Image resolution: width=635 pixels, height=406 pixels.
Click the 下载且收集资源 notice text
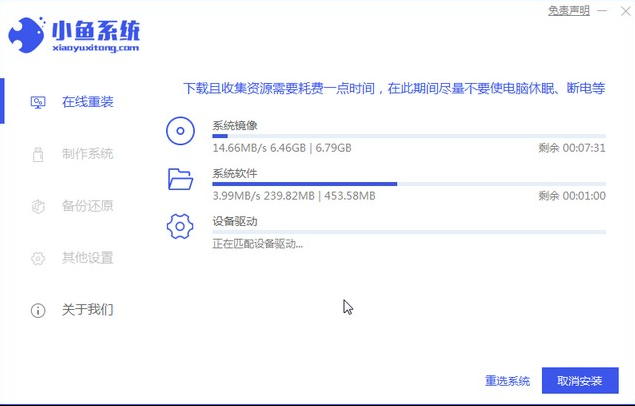(x=394, y=88)
